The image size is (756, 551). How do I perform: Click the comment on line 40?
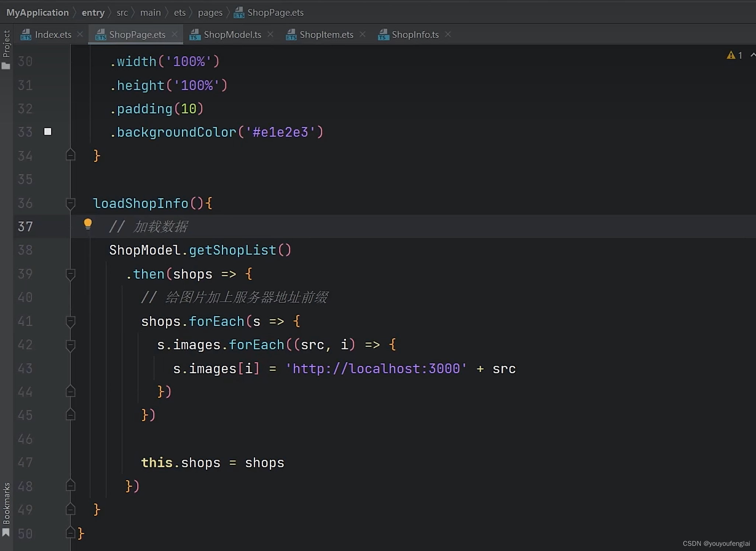click(234, 297)
